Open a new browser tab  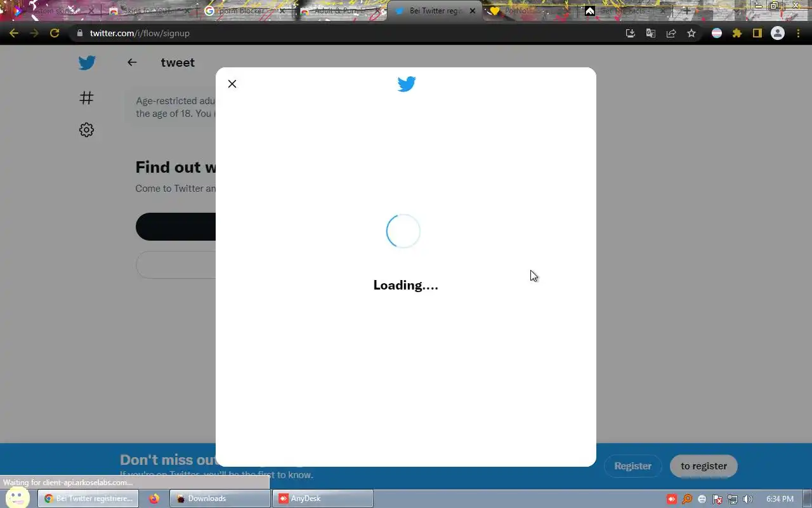click(x=686, y=11)
